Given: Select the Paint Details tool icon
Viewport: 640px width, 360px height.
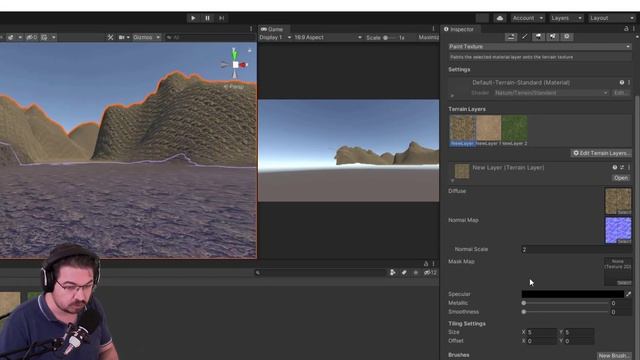Looking at the screenshot, I should (x=553, y=37).
